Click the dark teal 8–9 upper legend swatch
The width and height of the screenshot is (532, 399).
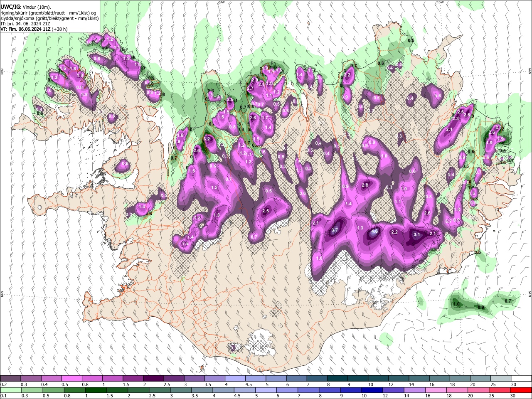pyautogui.click(x=337, y=379)
